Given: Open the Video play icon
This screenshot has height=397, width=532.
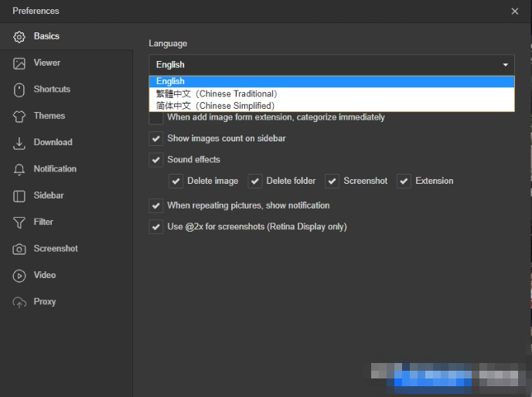Looking at the screenshot, I should pyautogui.click(x=19, y=276).
